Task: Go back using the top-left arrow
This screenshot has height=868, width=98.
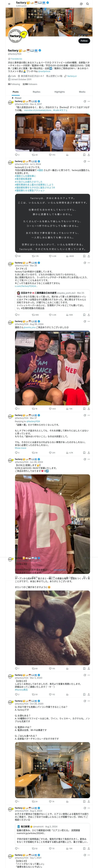Action: tap(9, 4)
